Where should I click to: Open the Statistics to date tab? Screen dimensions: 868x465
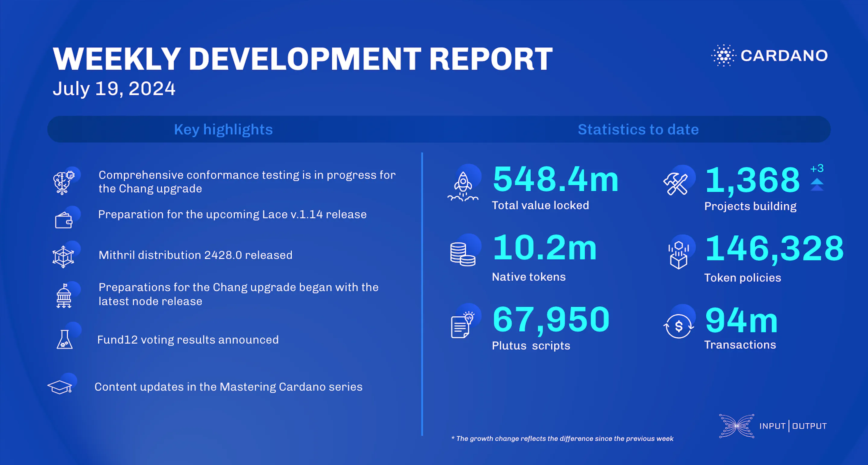coord(638,129)
